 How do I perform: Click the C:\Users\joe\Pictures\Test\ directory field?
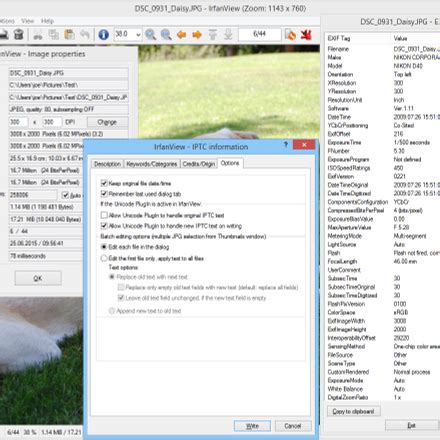pyautogui.click(x=68, y=85)
